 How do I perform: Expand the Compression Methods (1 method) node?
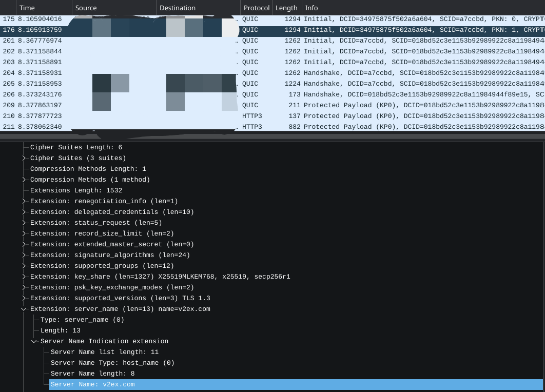pos(24,180)
